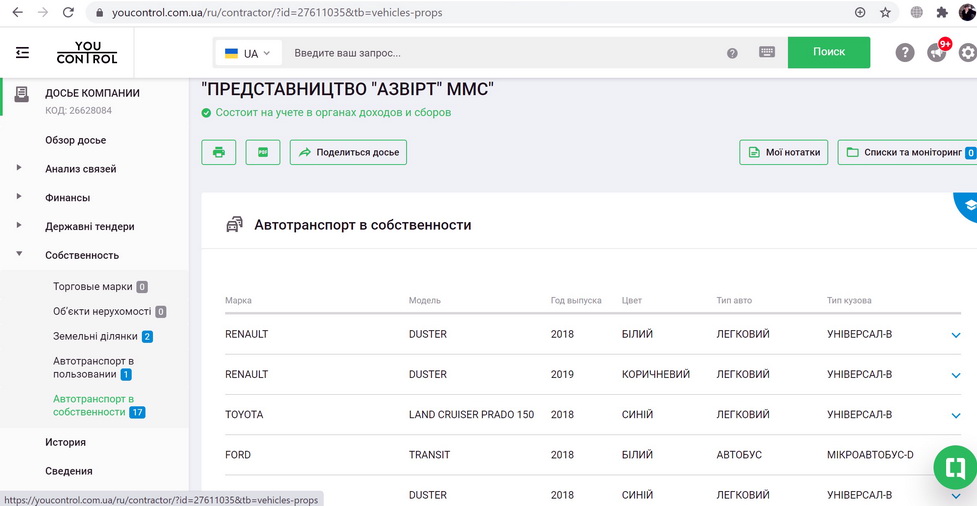Click the FORD cell in table
977x506 pixels.
coord(238,455)
